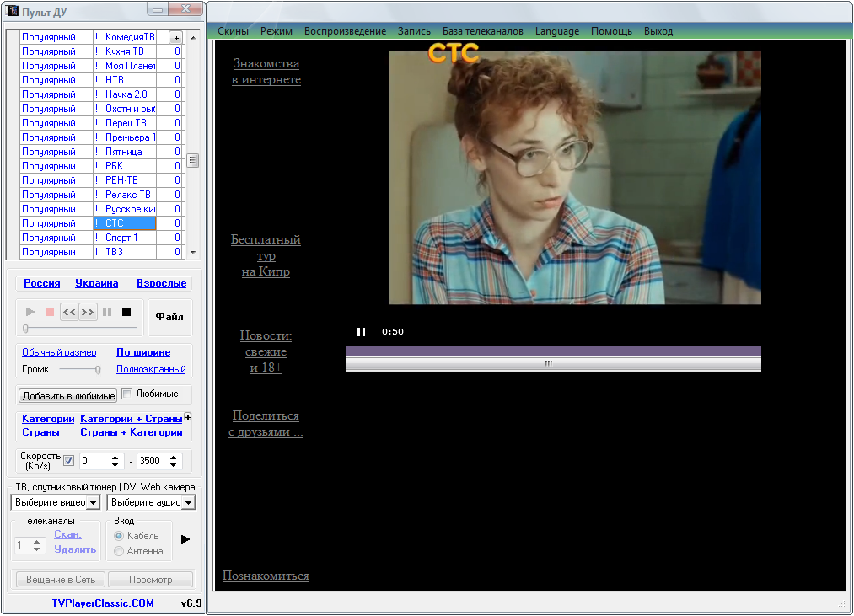Click the Удалить link
Screen dimensions: 854x616
pos(75,549)
